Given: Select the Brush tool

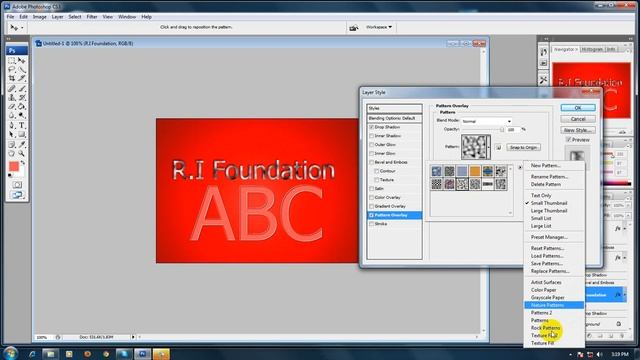Looking at the screenshot, I should click(22, 89).
